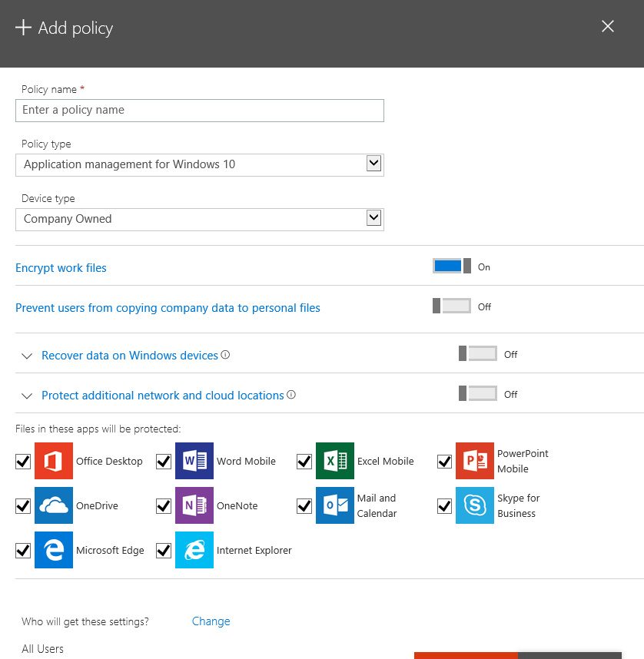The width and height of the screenshot is (644, 659).
Task: Click the Internet Explorer app icon
Action: point(194,550)
